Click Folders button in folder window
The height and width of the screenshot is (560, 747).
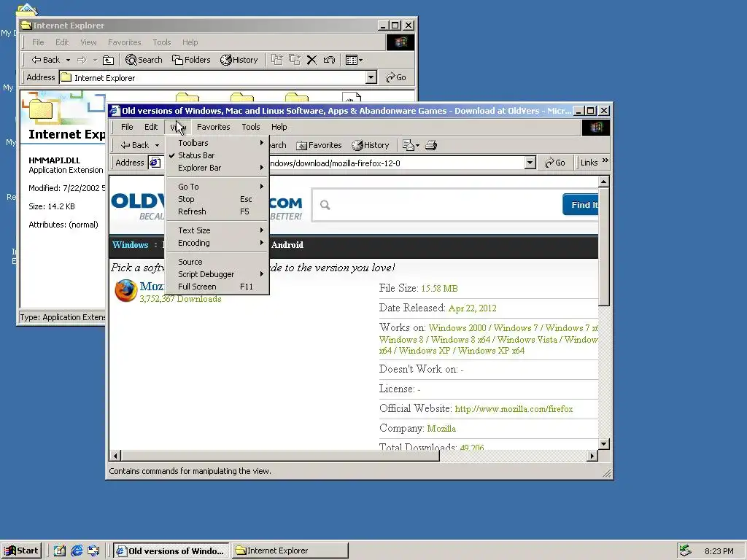click(x=191, y=60)
